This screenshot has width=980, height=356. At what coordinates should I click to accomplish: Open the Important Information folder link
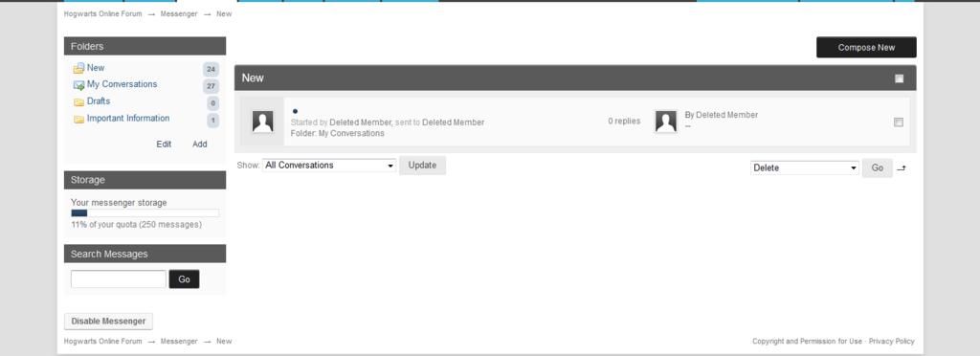(x=128, y=118)
